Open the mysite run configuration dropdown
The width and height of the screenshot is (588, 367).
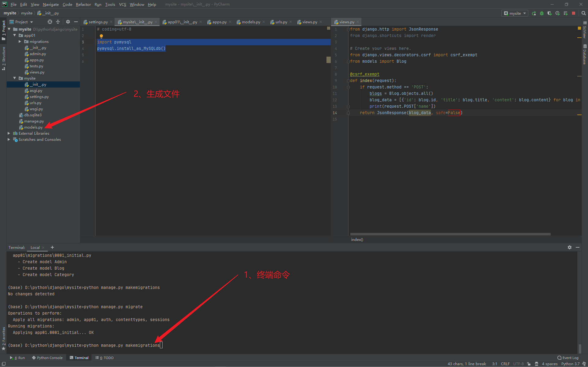pyautogui.click(x=514, y=13)
